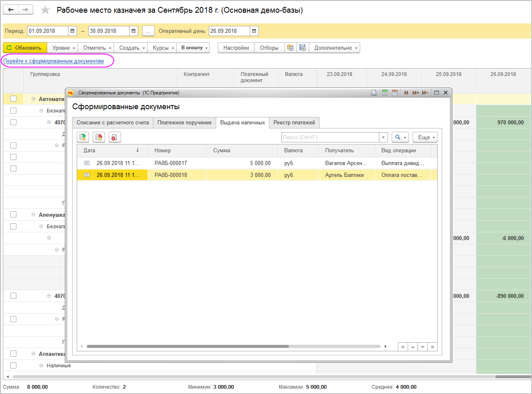Viewport: 532px width, 394px height.
Task: Move up one row with list navigation button
Action: tap(413, 347)
